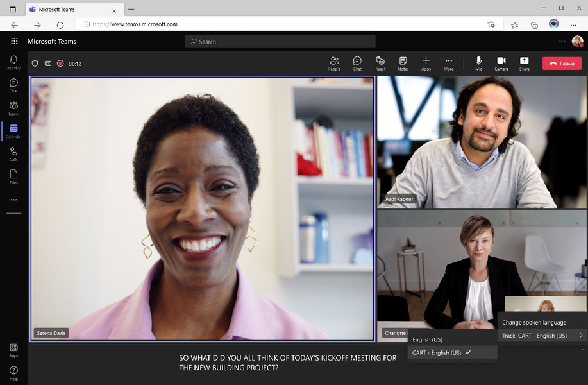Turn off the Camera
Viewport: 588px width, 385px height.
[x=501, y=63]
